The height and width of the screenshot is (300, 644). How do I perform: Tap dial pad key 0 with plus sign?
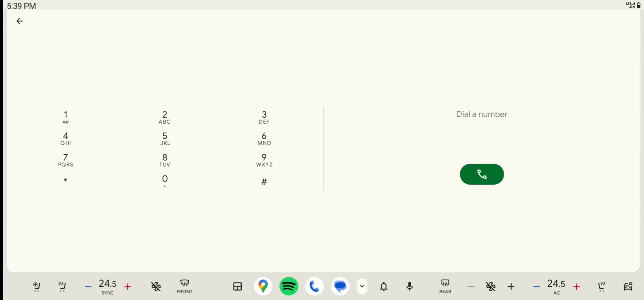tap(165, 181)
